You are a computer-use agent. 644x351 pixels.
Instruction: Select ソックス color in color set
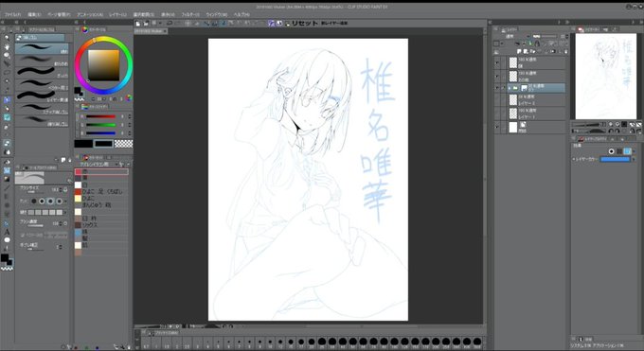click(x=101, y=225)
